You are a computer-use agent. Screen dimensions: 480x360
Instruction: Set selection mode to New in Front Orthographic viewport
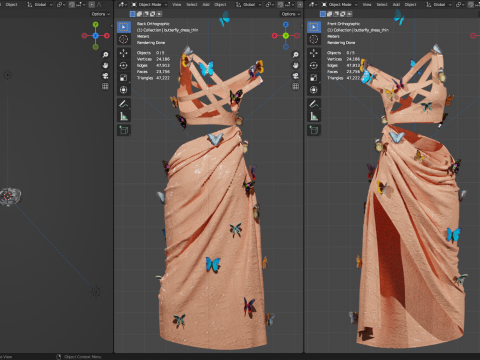tap(323, 14)
